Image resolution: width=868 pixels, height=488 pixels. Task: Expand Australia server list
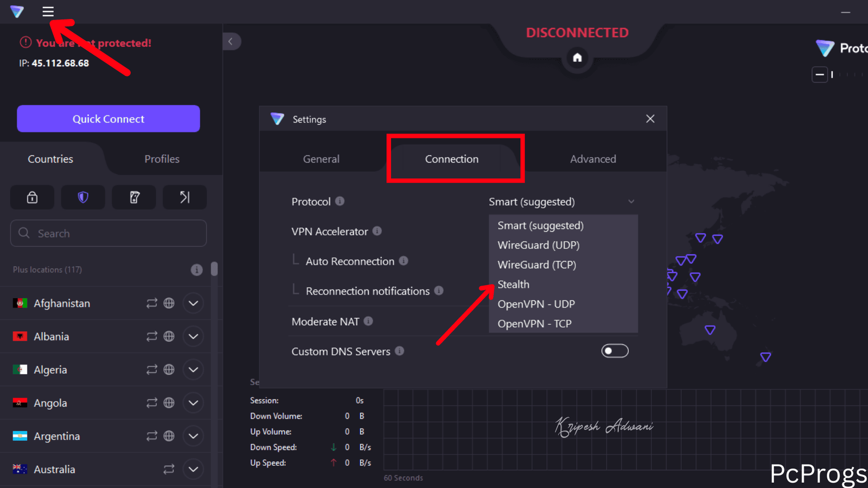coord(193,469)
